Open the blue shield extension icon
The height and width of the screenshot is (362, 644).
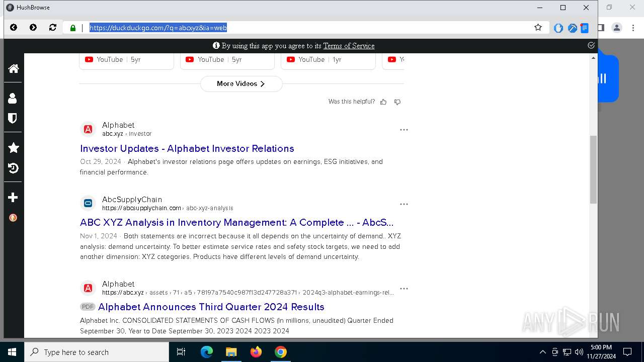click(x=558, y=28)
